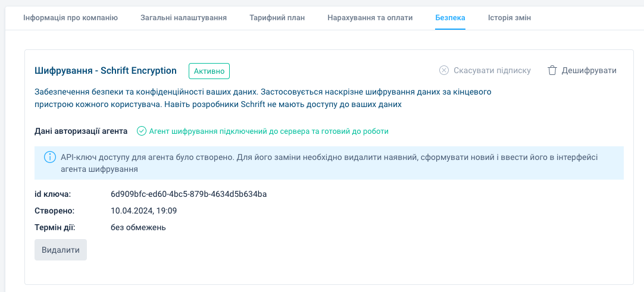The height and width of the screenshot is (292, 644).
Task: Select the Безпека tab
Action: click(450, 18)
